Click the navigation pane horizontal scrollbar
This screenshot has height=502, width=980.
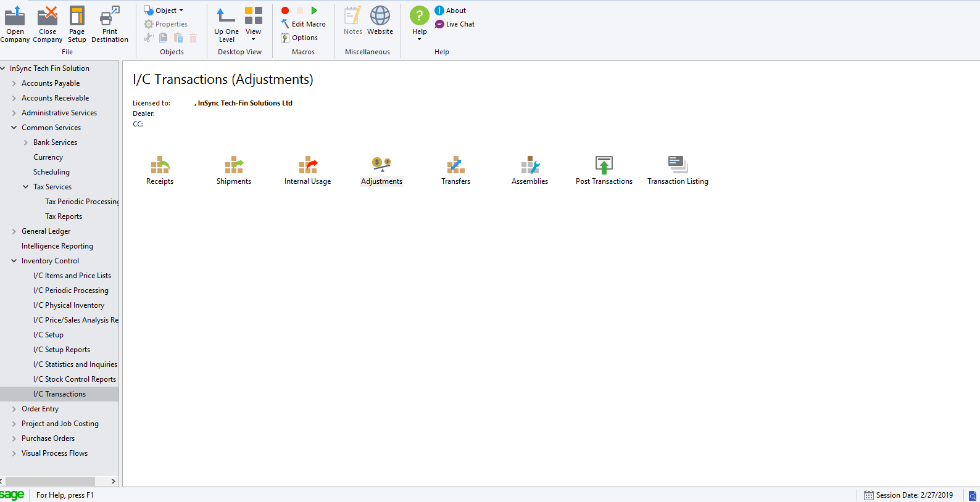click(x=50, y=481)
